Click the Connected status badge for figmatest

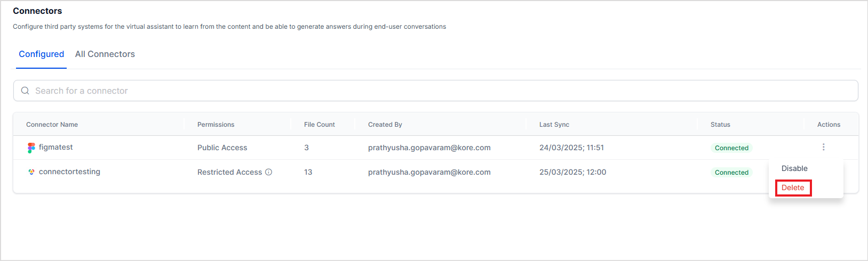pos(731,148)
